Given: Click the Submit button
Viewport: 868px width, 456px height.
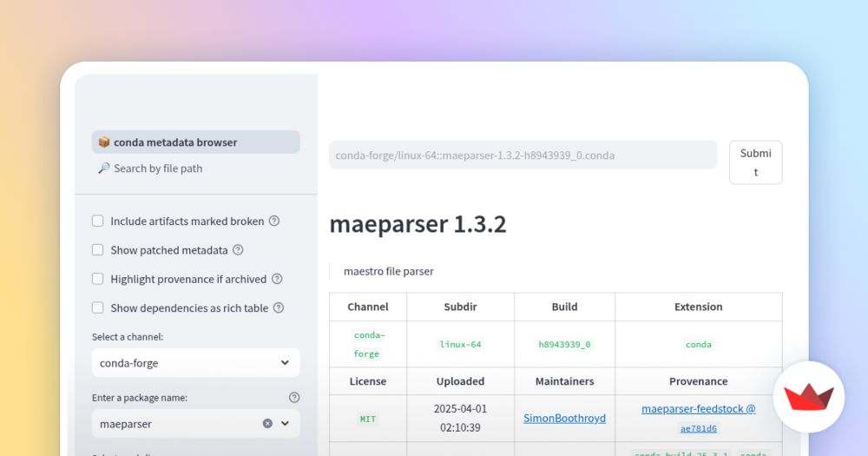Looking at the screenshot, I should pyautogui.click(x=756, y=162).
